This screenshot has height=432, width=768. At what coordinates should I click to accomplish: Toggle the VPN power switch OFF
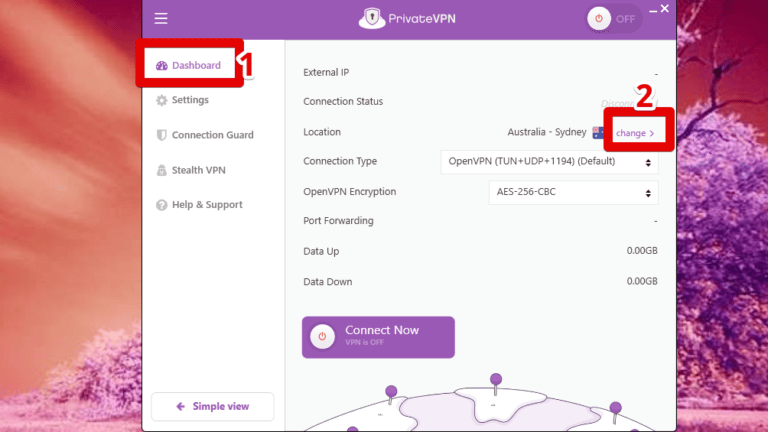coord(614,19)
